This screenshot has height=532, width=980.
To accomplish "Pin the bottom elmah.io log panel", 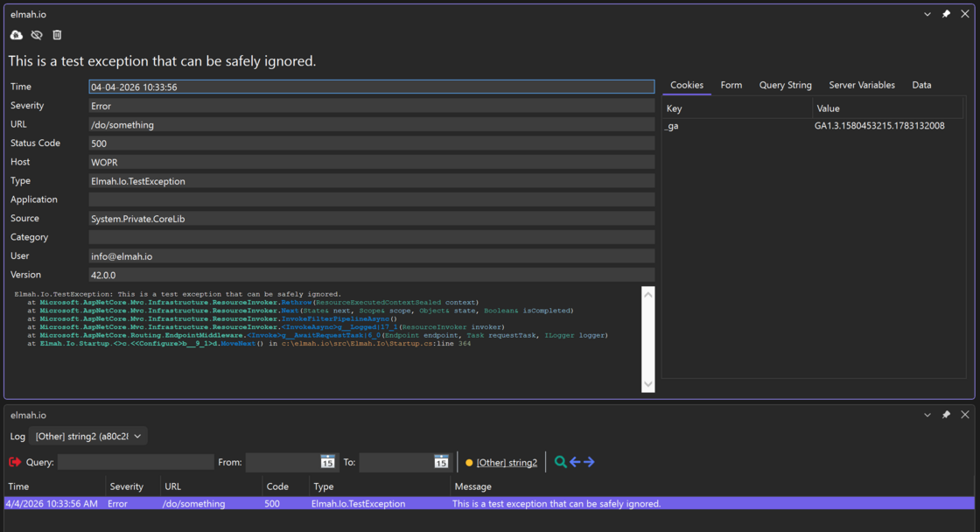I will (x=946, y=415).
